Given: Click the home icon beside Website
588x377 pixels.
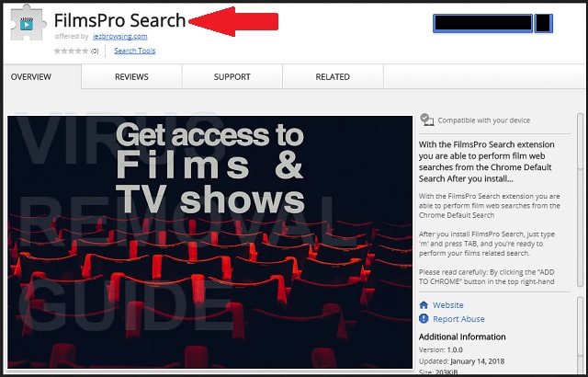Looking at the screenshot, I should (x=424, y=305).
